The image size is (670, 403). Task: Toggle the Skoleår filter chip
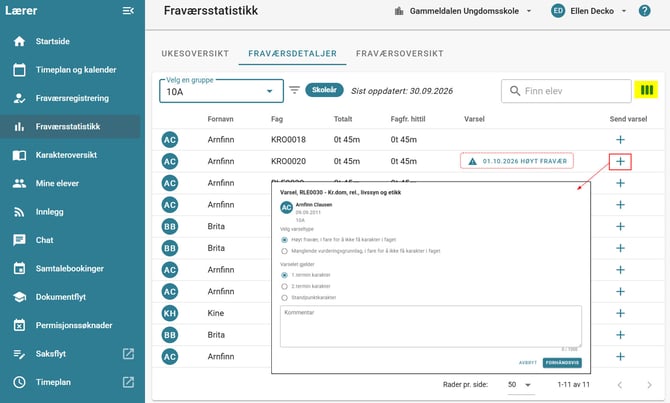[x=324, y=90]
